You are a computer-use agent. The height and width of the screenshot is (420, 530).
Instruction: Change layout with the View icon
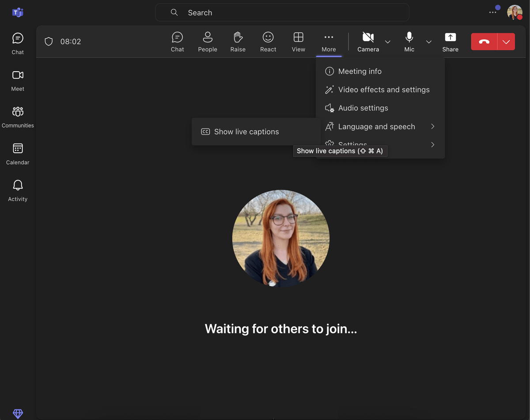(x=298, y=42)
